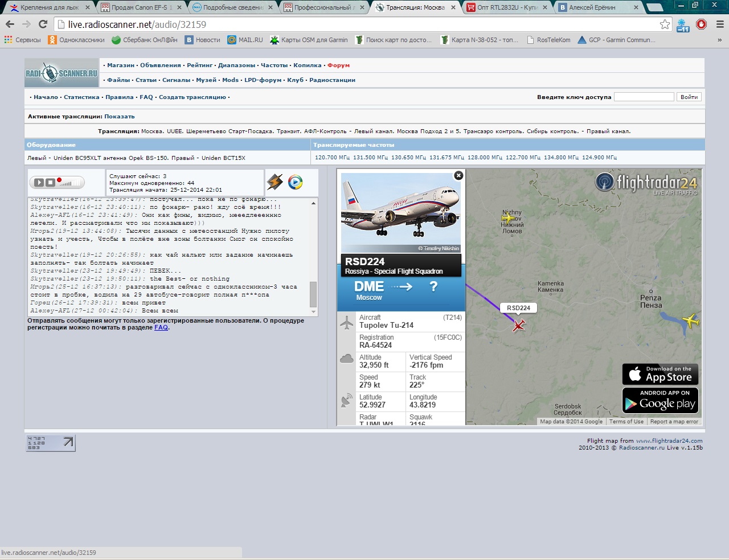This screenshot has width=729, height=560.
Task: Open the www.flightradar24.com footer link
Action: click(669, 440)
